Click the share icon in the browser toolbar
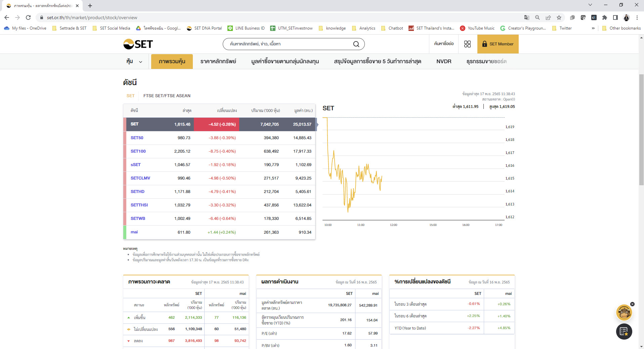This screenshot has height=349, width=644. [x=548, y=17]
